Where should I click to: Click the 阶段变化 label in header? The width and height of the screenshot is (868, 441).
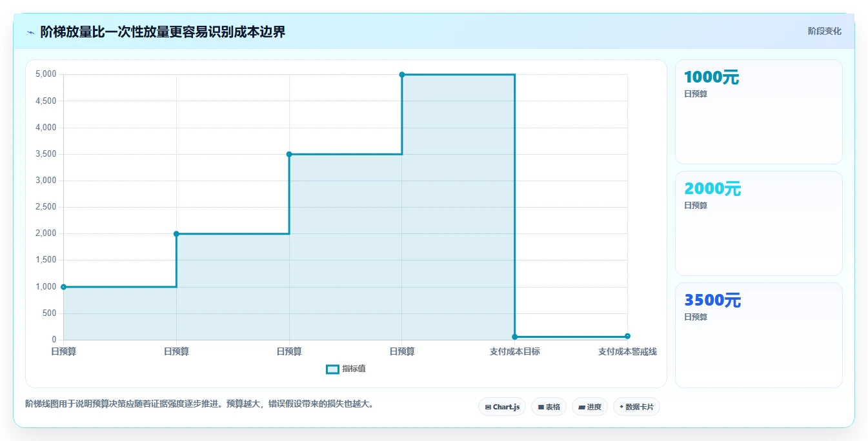pyautogui.click(x=825, y=31)
